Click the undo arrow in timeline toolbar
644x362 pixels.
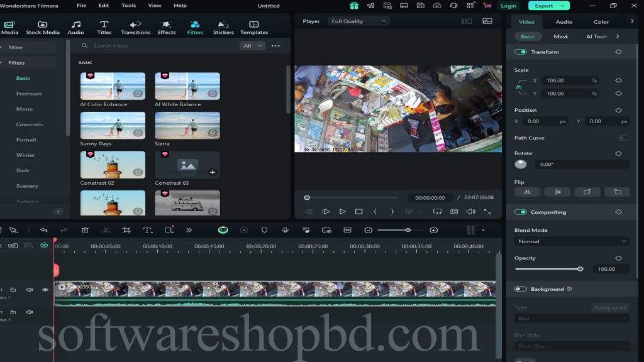pyautogui.click(x=43, y=231)
